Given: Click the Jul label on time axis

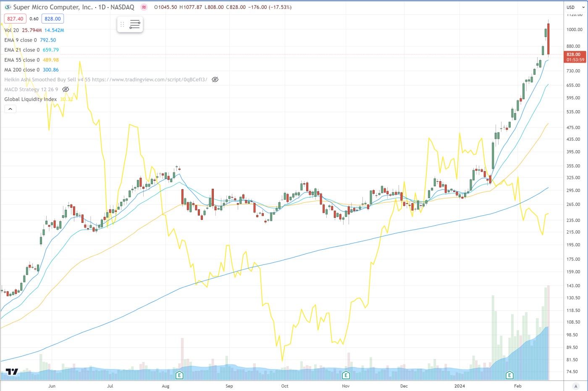Looking at the screenshot, I should pos(110,386).
